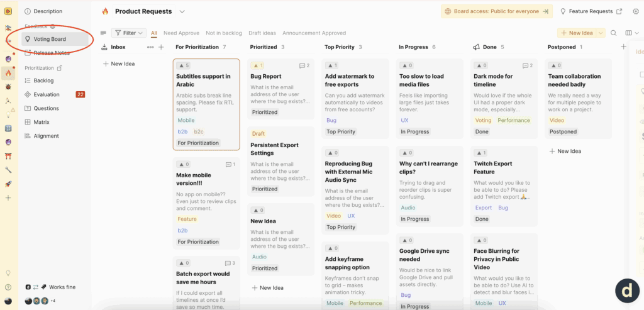Click the comments icon on the Bug Report card
This screenshot has height=310, width=644.
point(303,65)
